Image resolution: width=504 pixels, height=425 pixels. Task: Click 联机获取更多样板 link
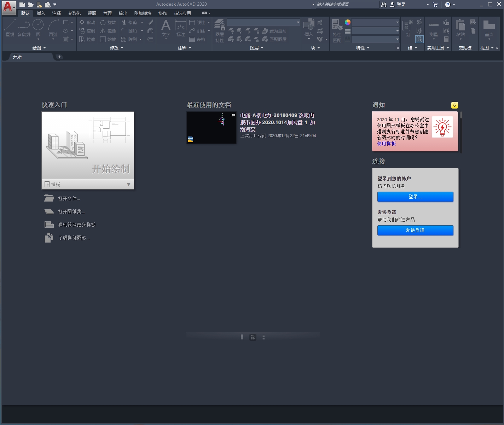click(77, 225)
